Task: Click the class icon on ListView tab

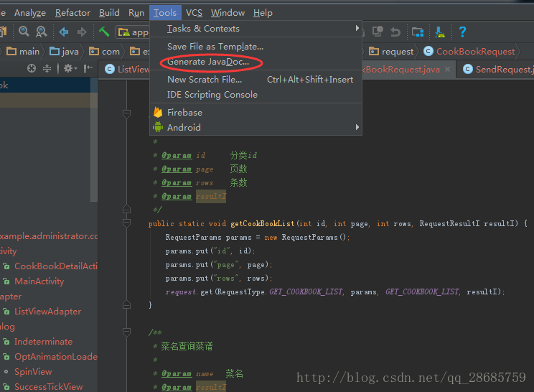Action: (110, 69)
